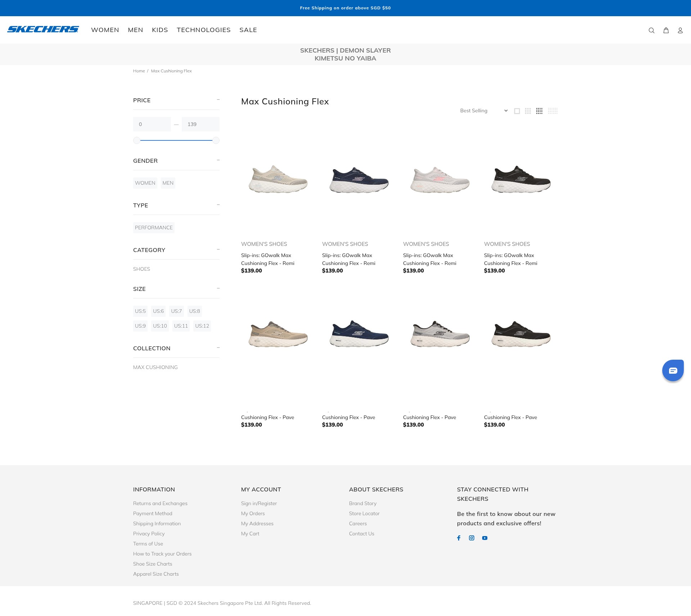Image resolution: width=691 pixels, height=616 pixels.
Task: Select size US:7 filter
Action: 176,311
